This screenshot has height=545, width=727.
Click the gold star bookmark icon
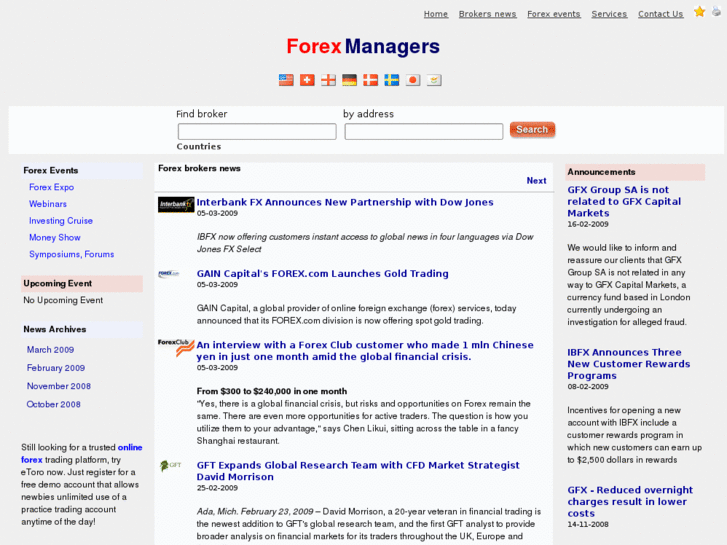[699, 12]
